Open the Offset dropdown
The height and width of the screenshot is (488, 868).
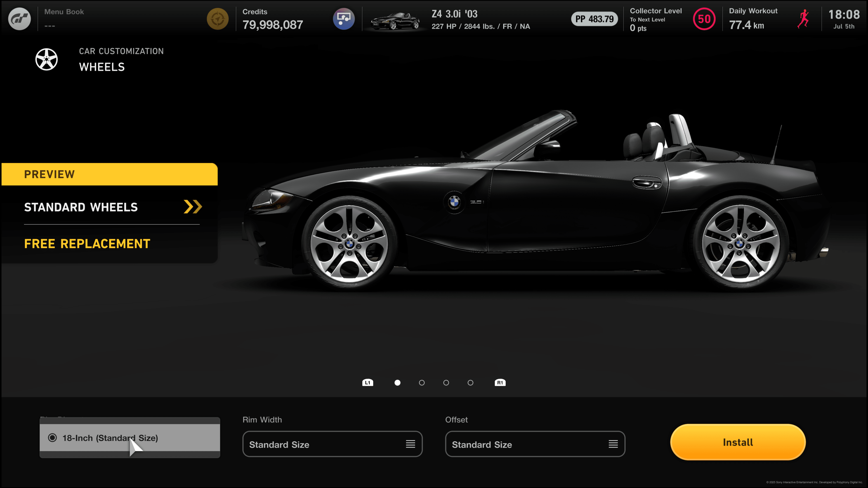coord(535,444)
